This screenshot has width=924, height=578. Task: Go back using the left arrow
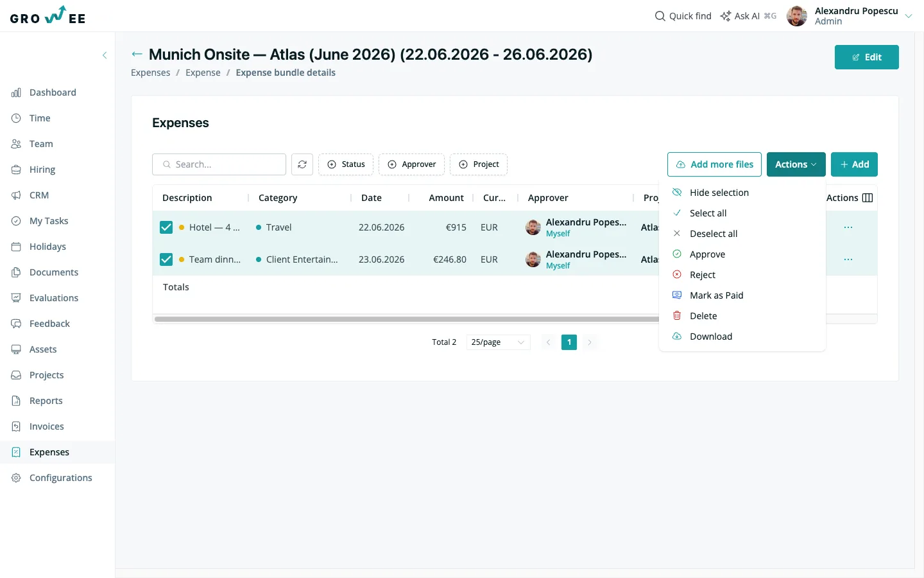(137, 54)
